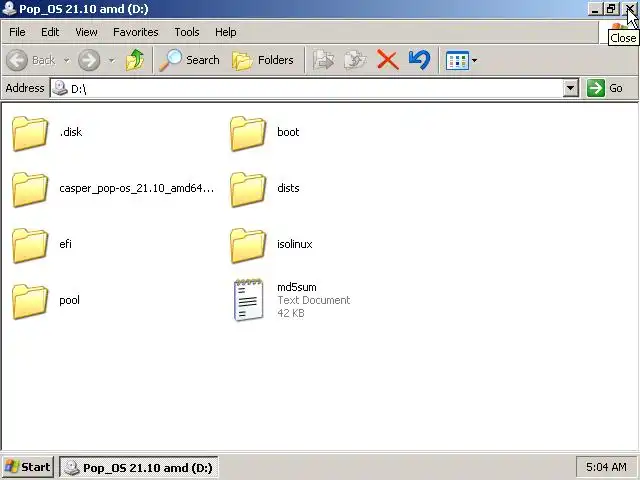Click the isolinux folder label
The width and height of the screenshot is (640, 480).
click(295, 244)
